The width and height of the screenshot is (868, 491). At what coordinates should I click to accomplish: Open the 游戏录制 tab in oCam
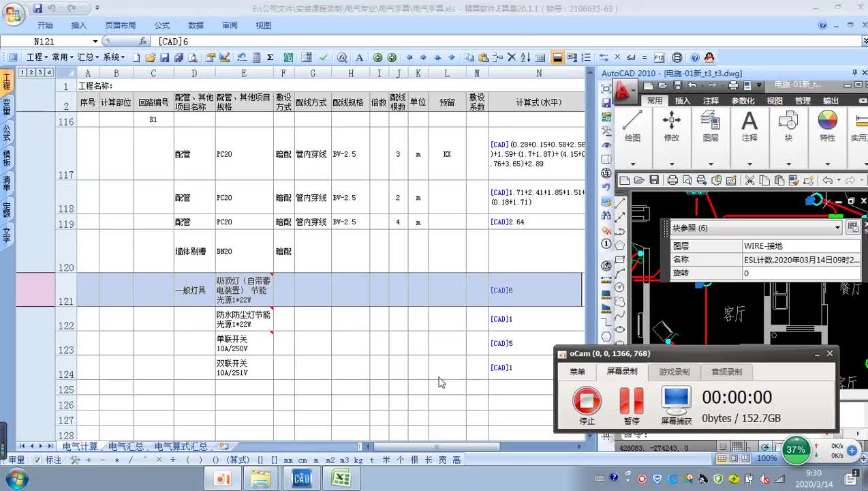coord(674,372)
